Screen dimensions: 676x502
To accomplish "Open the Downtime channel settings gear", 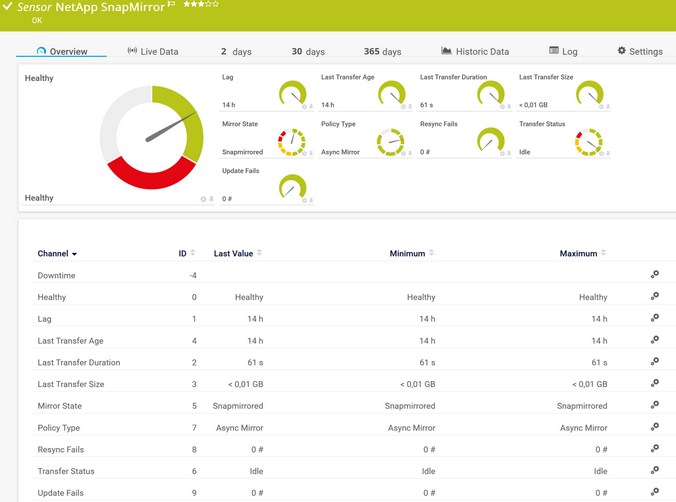I will click(654, 275).
